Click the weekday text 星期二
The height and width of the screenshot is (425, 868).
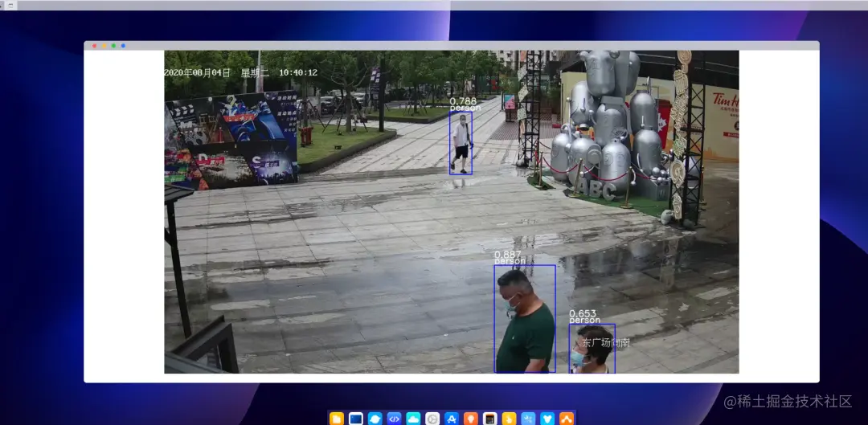tap(255, 72)
